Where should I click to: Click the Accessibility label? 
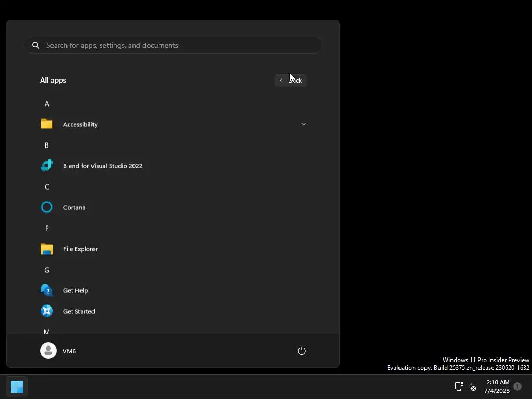pyautogui.click(x=81, y=124)
